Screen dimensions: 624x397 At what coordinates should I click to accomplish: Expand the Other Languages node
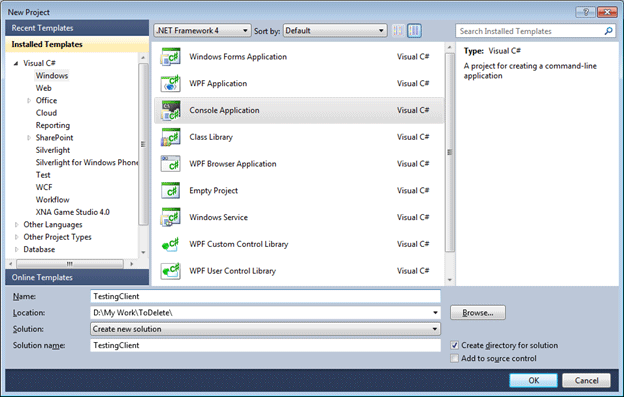[x=16, y=225]
